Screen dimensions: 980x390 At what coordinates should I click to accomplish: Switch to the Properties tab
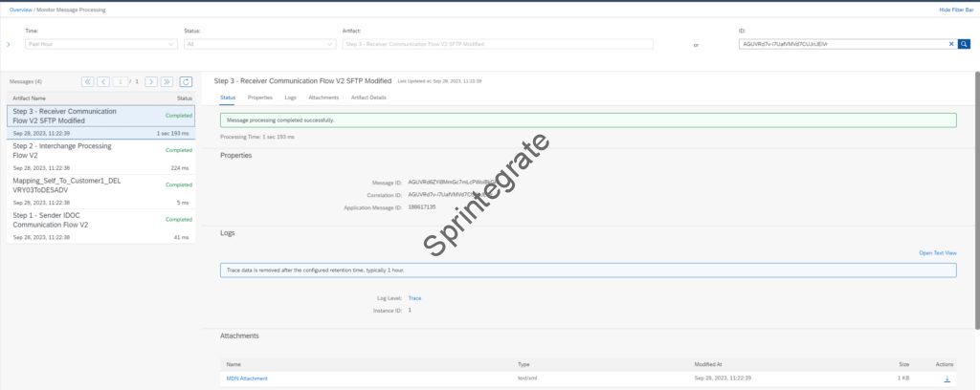click(x=260, y=97)
